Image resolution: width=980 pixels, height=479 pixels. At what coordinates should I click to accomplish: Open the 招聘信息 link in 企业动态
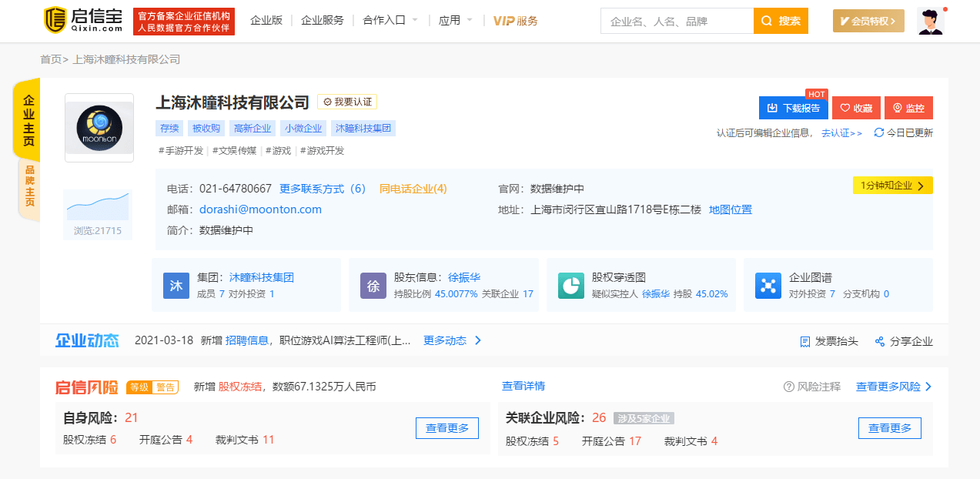pos(247,340)
